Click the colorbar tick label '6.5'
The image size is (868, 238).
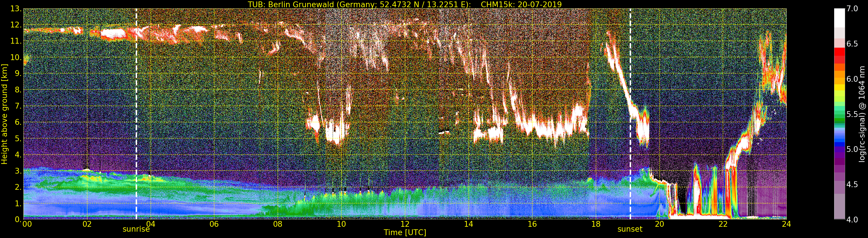[x=852, y=44]
